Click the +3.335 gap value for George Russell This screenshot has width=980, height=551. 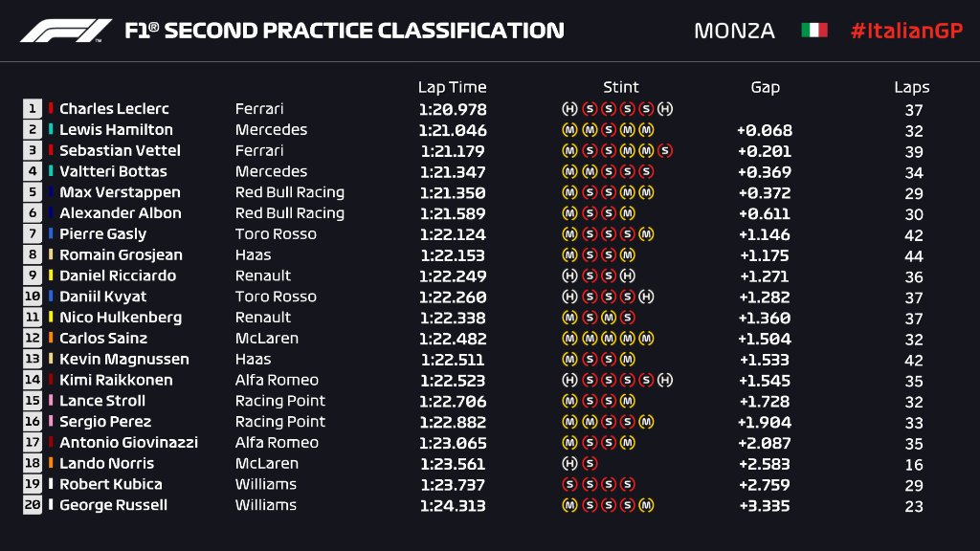tap(764, 505)
